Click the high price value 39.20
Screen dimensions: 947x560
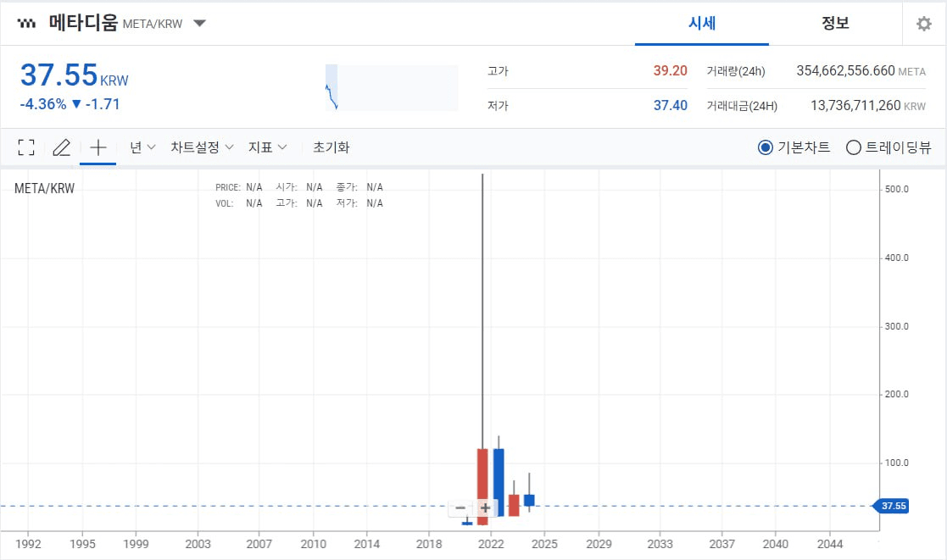tap(671, 70)
